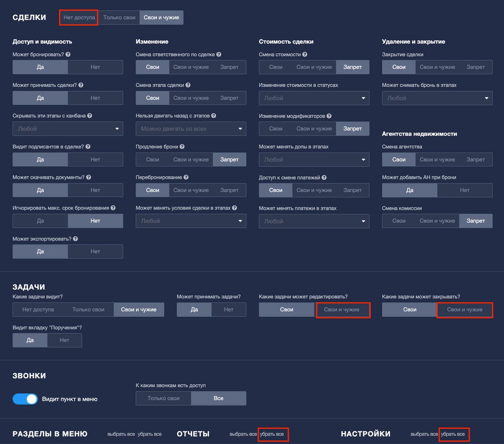
Task: Set 'Может экспортировать?' to Нет
Action: 95,251
